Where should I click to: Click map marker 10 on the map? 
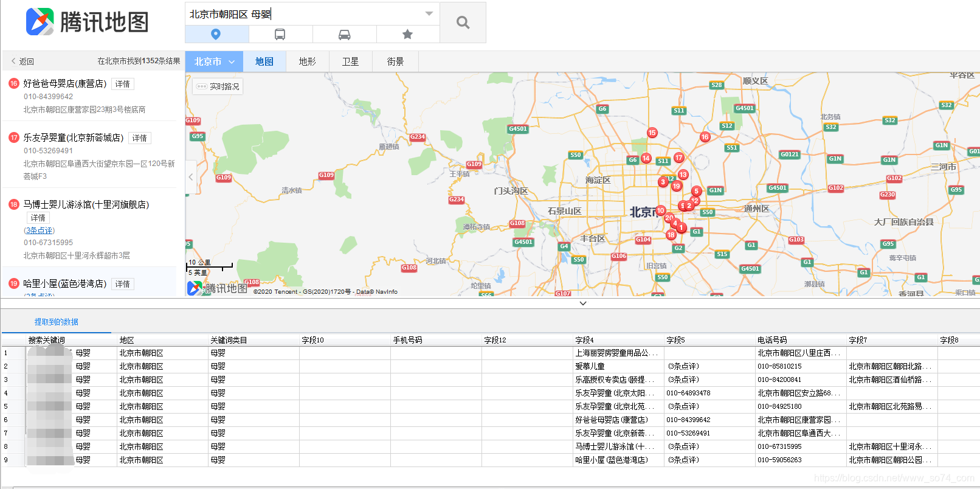tap(661, 210)
